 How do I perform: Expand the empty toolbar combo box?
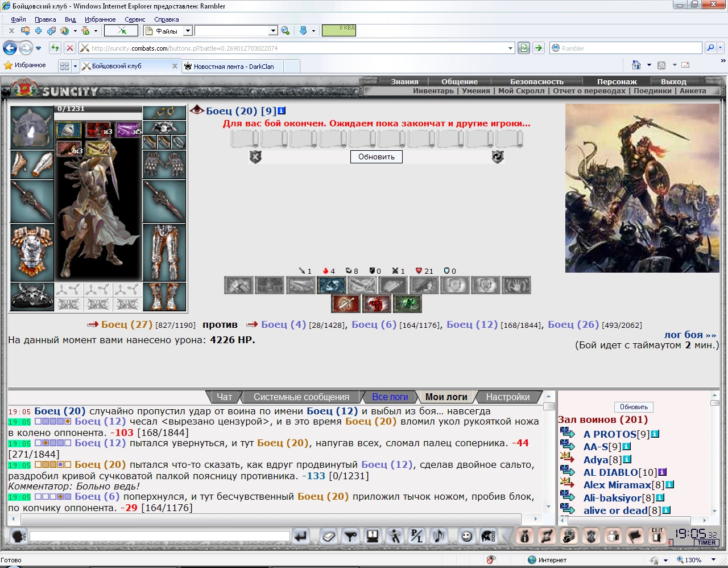pyautogui.click(x=273, y=31)
